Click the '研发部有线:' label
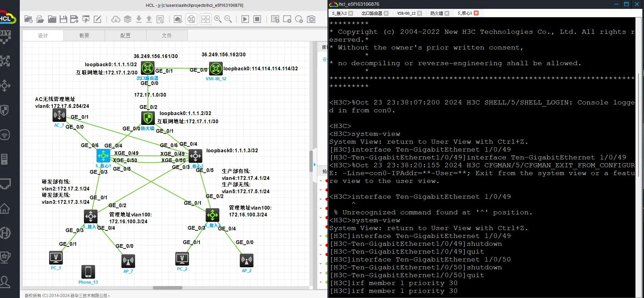 [x=56, y=182]
